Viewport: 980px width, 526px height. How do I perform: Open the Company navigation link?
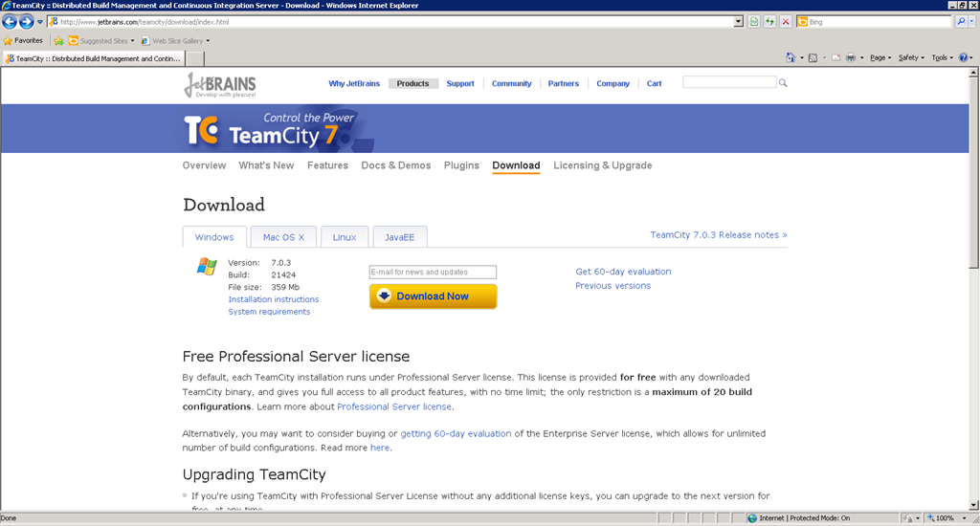612,84
